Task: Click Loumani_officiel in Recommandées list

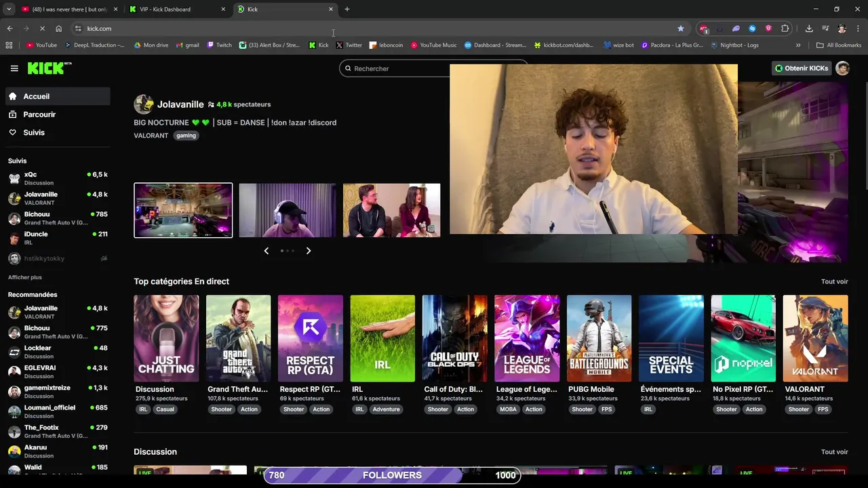Action: click(x=58, y=411)
